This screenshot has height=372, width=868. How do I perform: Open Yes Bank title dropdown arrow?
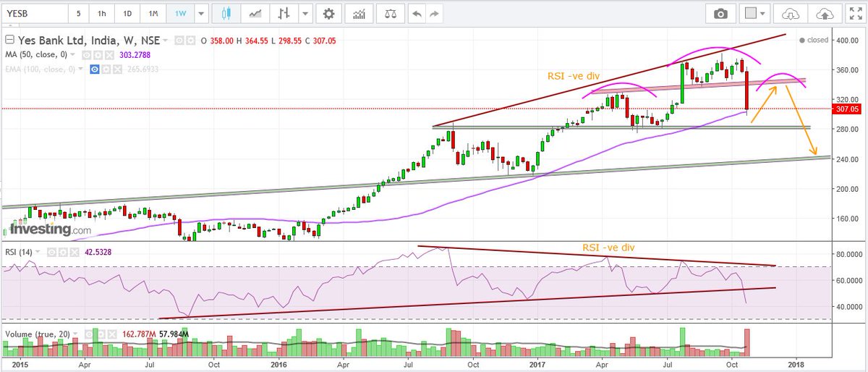(165, 41)
